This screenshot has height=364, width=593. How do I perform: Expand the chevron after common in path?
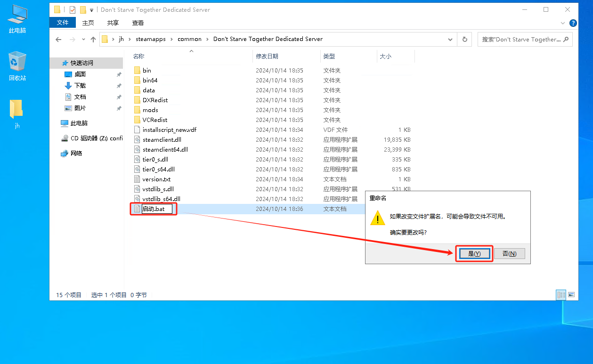208,39
